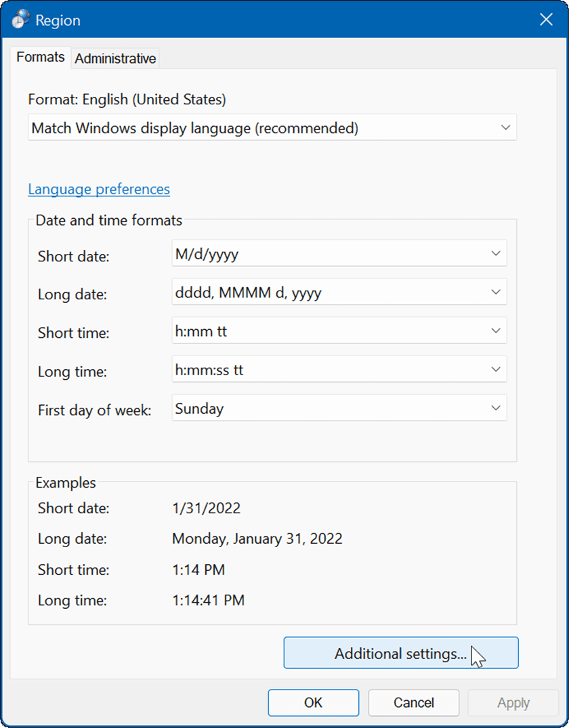Click the Additional settings button
Screen dimensions: 569x728
[400, 654]
